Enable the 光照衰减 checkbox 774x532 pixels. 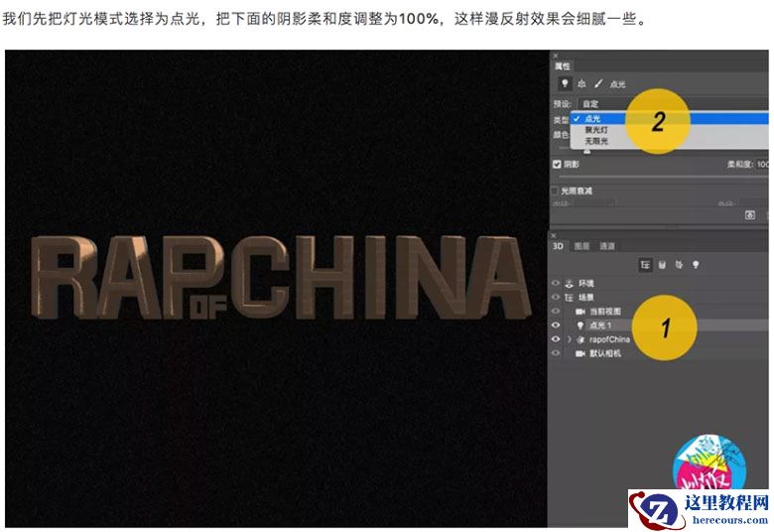pyautogui.click(x=555, y=191)
